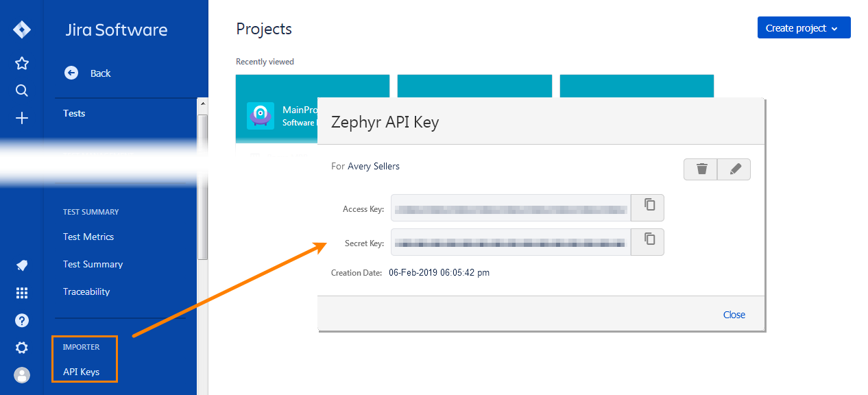Open starred items with the star icon

click(x=21, y=62)
